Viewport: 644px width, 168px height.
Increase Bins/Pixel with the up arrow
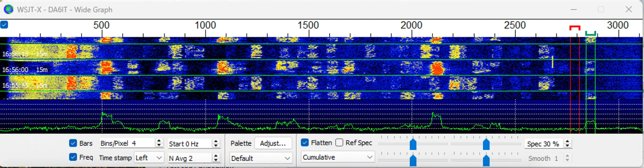(x=159, y=141)
